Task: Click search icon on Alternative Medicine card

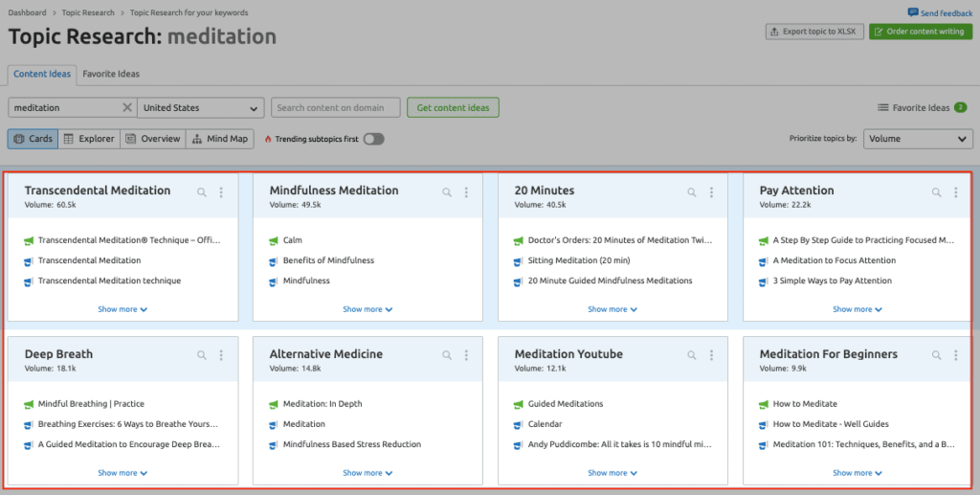Action: [446, 355]
